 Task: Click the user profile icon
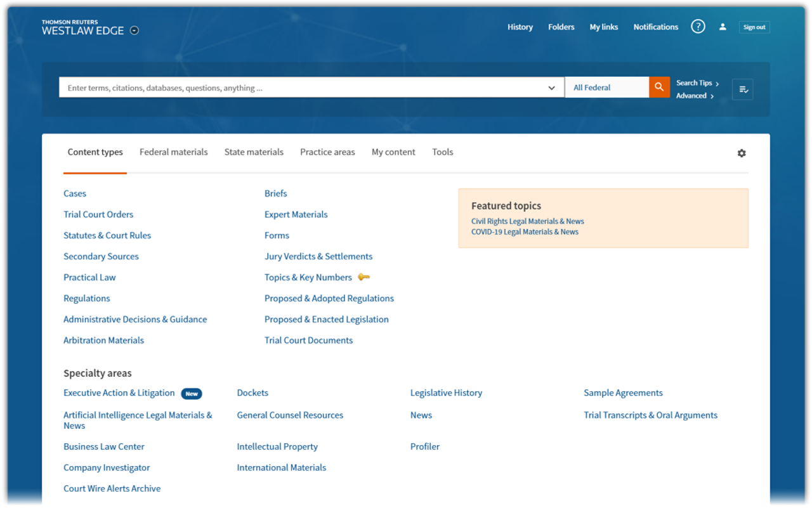(723, 27)
